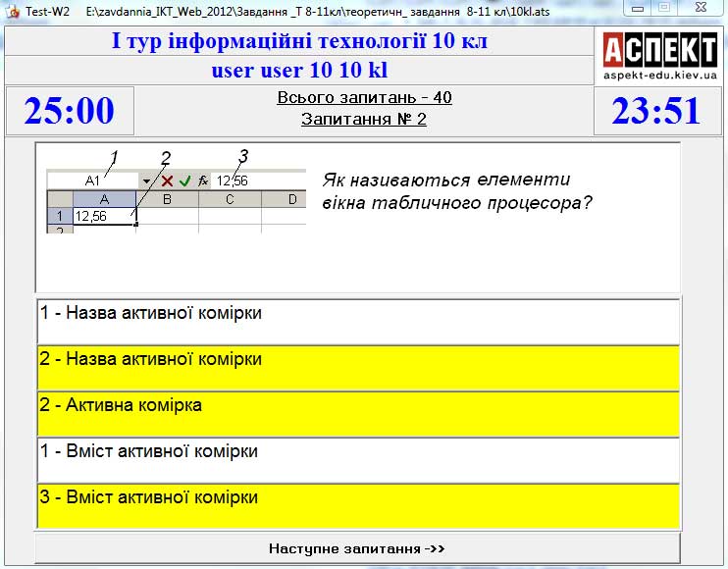
Task: Toggle answer "2 - Активна комірка"
Action: pyautogui.click(x=357, y=413)
